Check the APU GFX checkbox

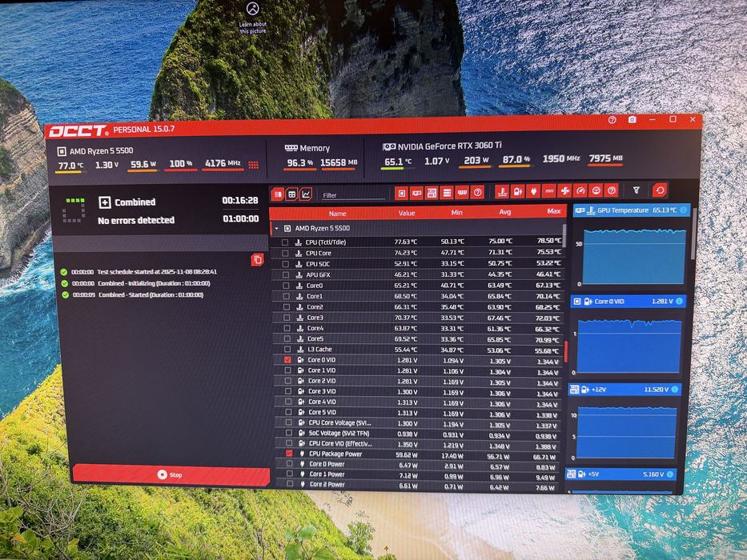pyautogui.click(x=286, y=274)
